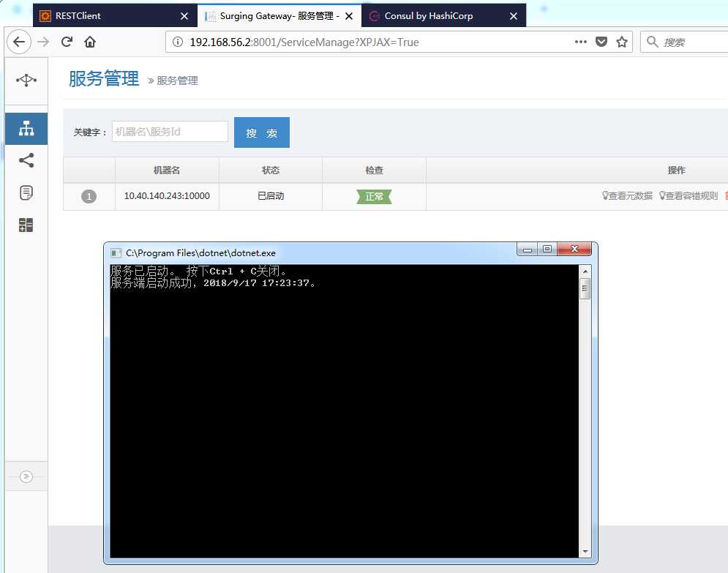Bookmark this page with the star icon
This screenshot has height=573, width=728.
tap(622, 42)
